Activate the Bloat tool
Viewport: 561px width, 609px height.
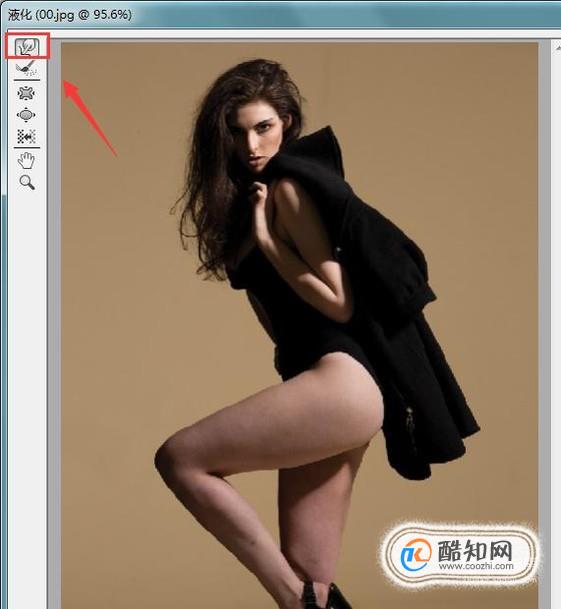pos(26,115)
